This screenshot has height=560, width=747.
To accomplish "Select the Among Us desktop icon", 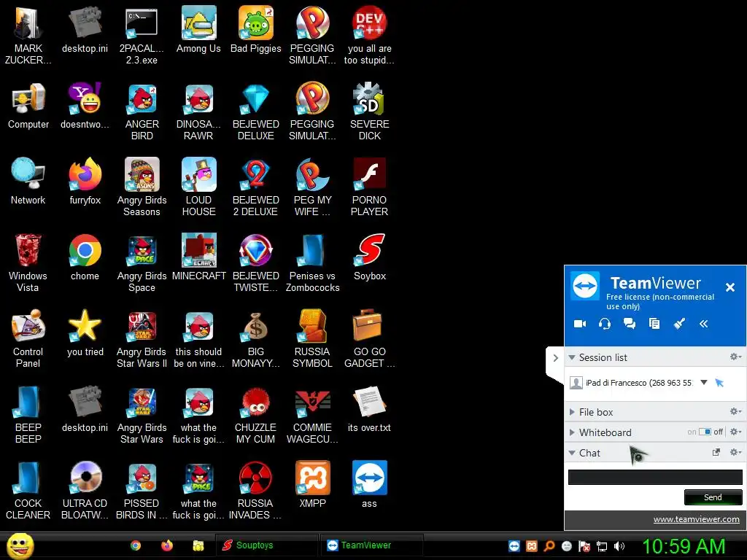I will [198, 30].
